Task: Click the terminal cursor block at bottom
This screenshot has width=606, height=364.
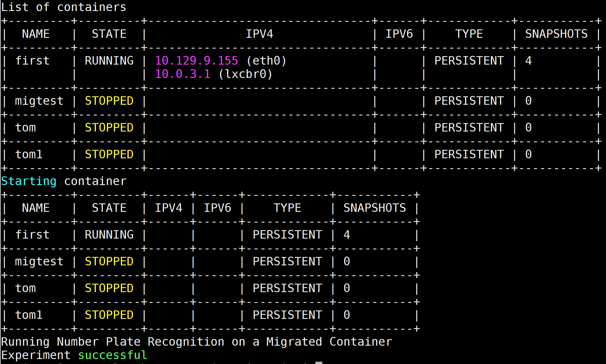Action: tap(319, 363)
